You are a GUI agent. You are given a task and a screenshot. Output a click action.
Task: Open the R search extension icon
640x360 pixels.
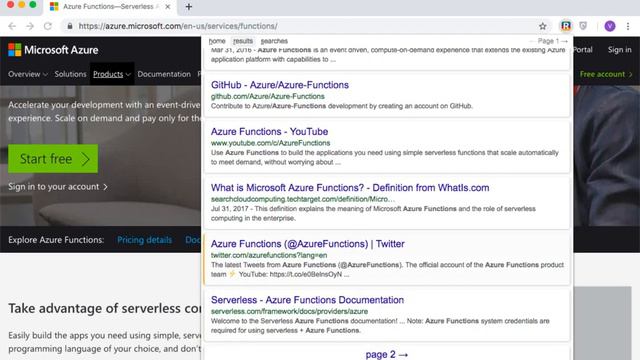pyautogui.click(x=566, y=26)
